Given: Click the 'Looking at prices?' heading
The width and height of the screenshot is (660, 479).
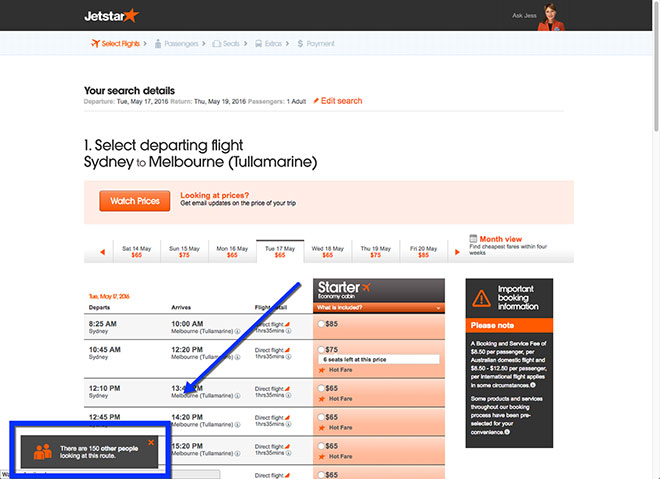Looking at the screenshot, I should pos(215,195).
